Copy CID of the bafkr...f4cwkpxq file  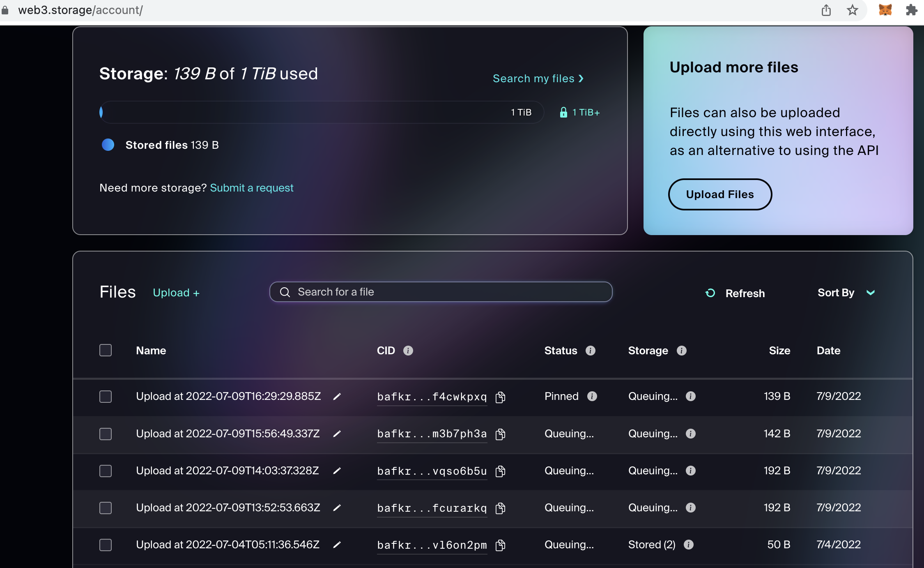click(500, 397)
